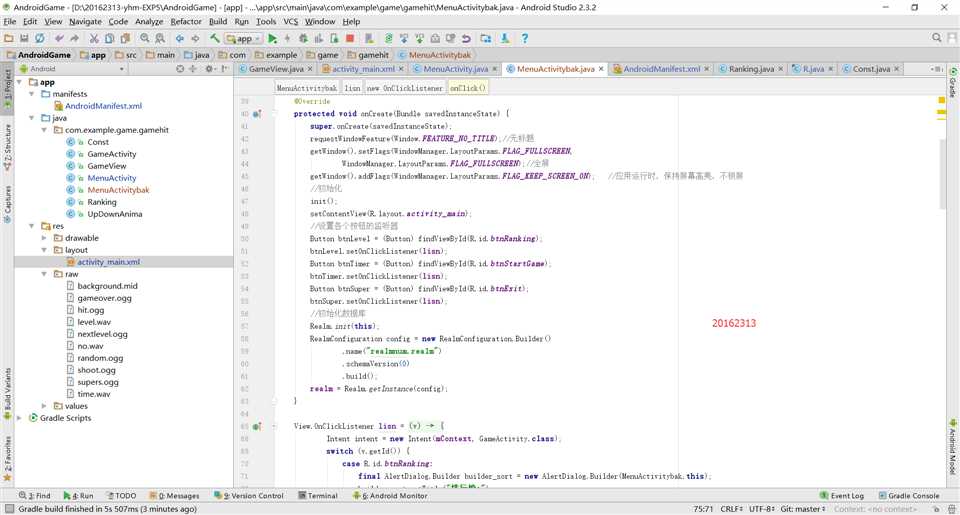Click the Make Project hammer icon
Image resolution: width=960 pixels, height=515 pixels.
click(x=214, y=38)
